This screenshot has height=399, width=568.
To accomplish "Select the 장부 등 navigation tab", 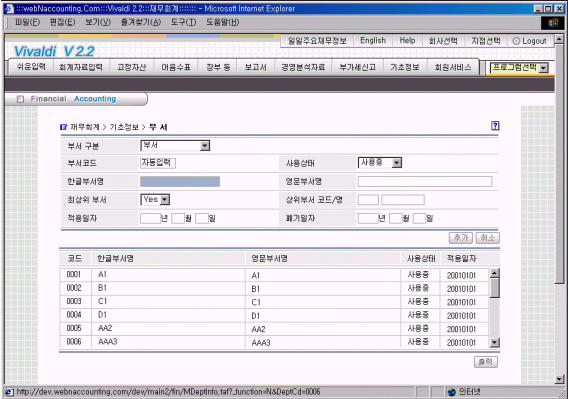I will coord(218,67).
